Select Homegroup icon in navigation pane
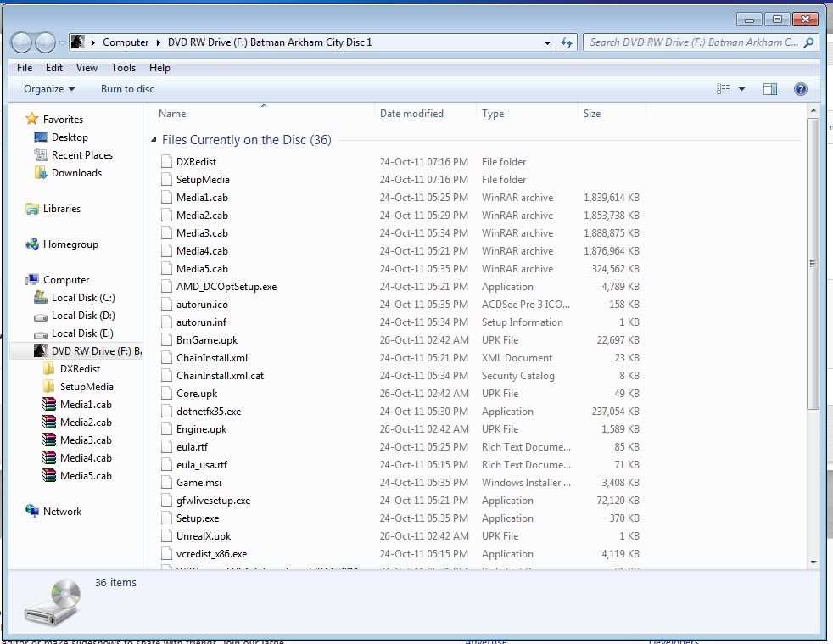This screenshot has height=644, width=833. 32,244
